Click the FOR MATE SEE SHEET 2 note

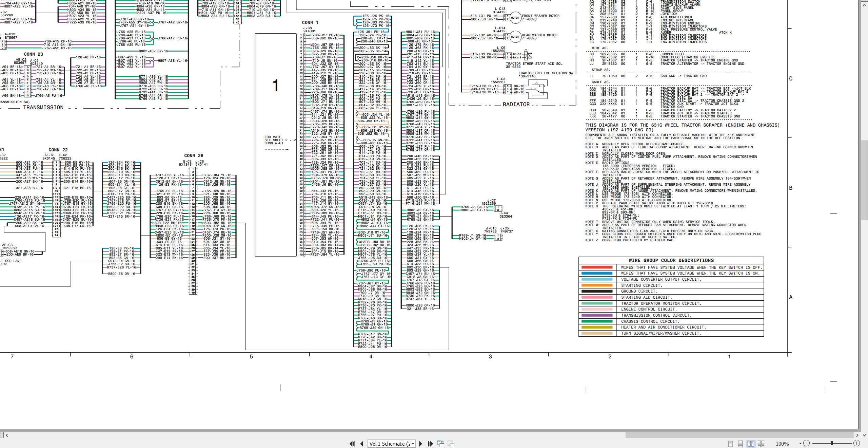tap(280, 140)
